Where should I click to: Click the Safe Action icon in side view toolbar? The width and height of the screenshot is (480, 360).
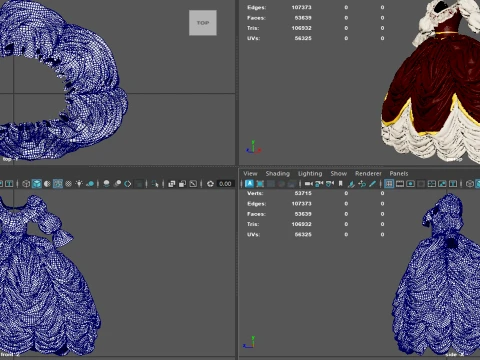click(442, 184)
